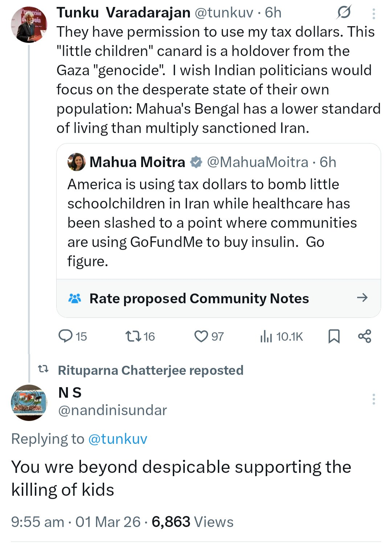The height and width of the screenshot is (544, 392).
Task: Open the reply icon with 15 comments
Action: [66, 336]
